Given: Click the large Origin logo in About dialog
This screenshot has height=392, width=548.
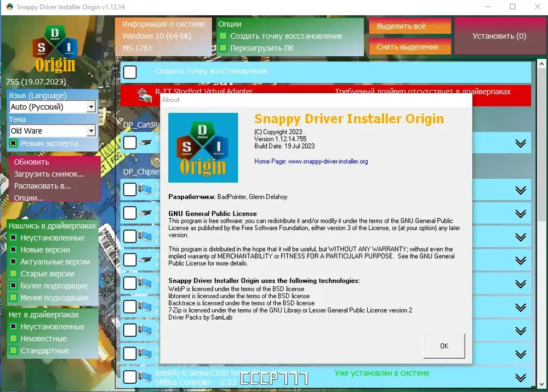Looking at the screenshot, I should click(203, 147).
